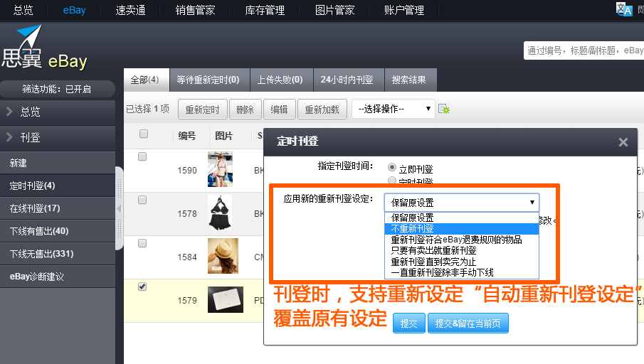
Task: Open the 总览 top menu
Action: [x=23, y=10]
